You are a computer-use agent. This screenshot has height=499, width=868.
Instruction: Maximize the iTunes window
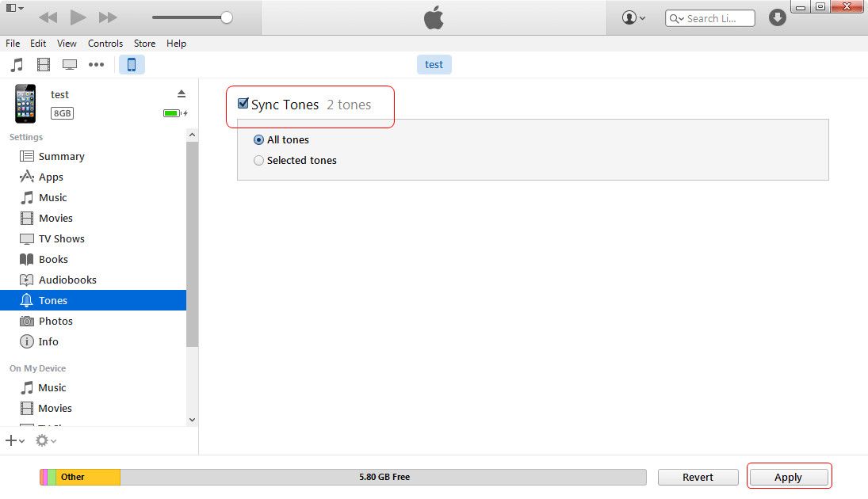(820, 6)
